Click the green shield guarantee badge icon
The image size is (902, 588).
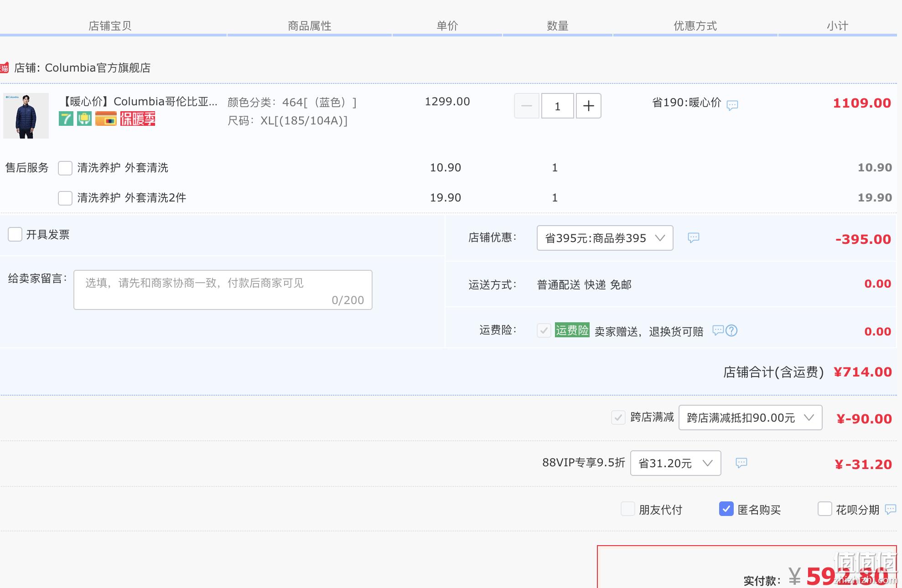(84, 119)
